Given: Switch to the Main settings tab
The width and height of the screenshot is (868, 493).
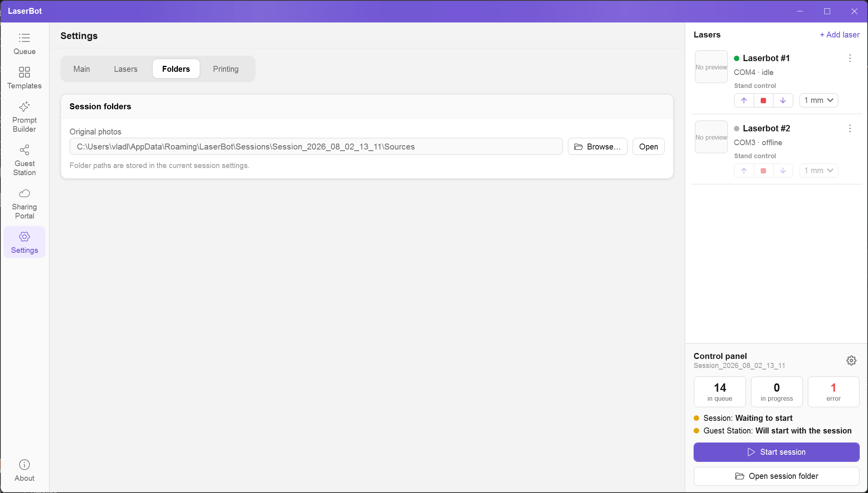Looking at the screenshot, I should click(82, 69).
